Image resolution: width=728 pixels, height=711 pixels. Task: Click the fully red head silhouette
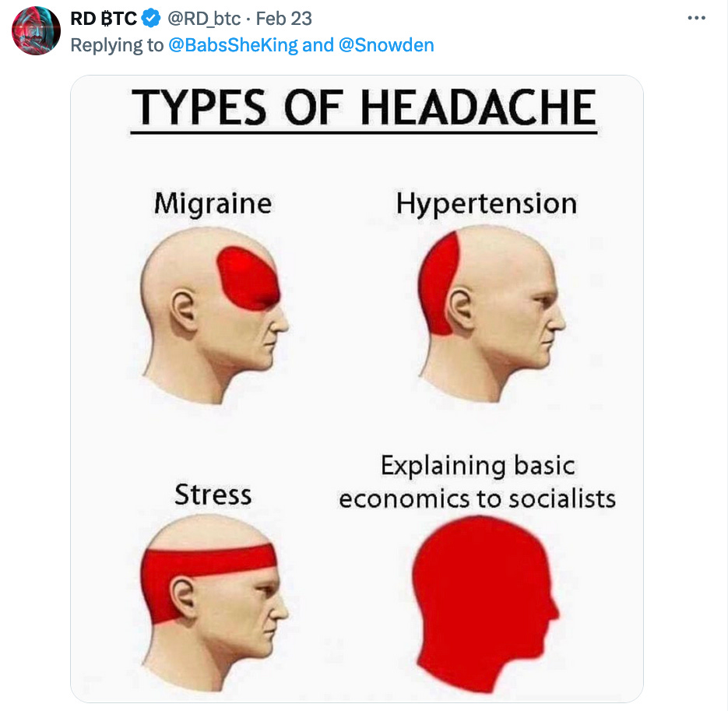[486, 604]
